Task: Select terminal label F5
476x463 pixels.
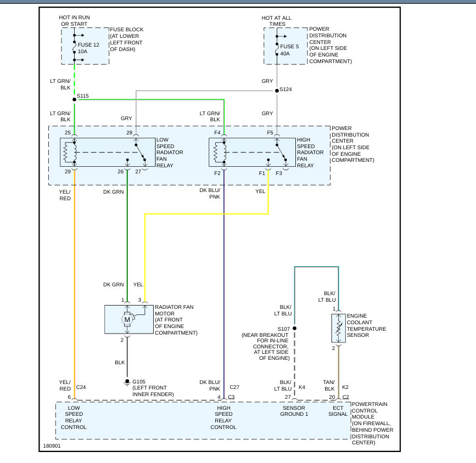Action: click(270, 133)
